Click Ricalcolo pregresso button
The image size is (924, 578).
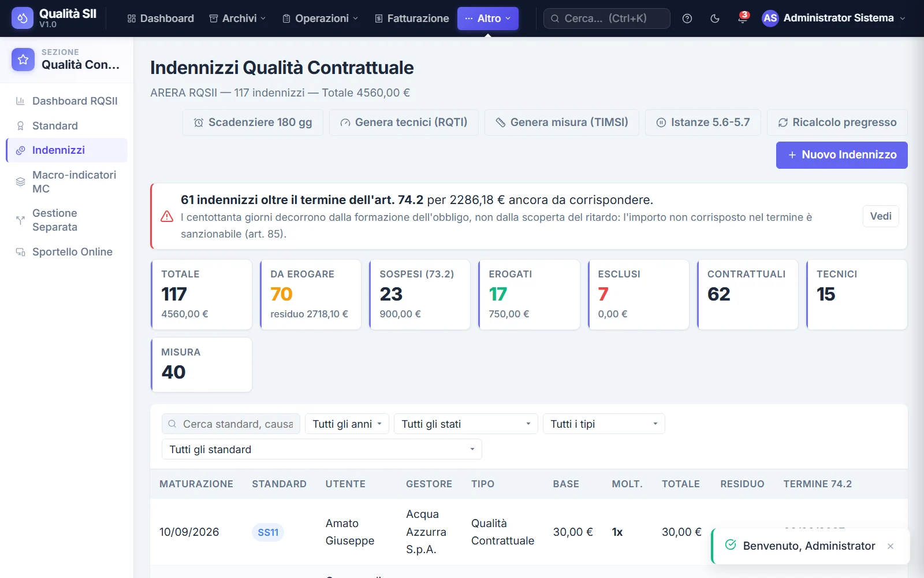(837, 123)
